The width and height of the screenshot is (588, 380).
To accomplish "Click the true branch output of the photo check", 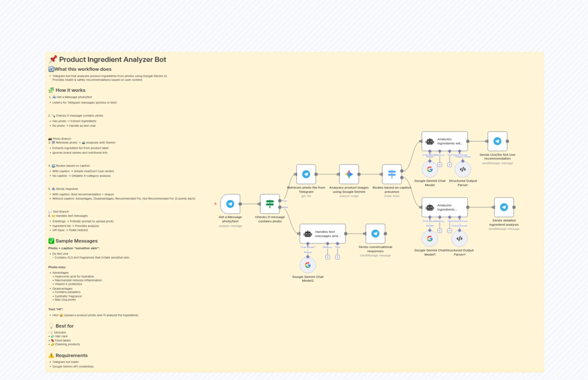I will pos(280,201).
